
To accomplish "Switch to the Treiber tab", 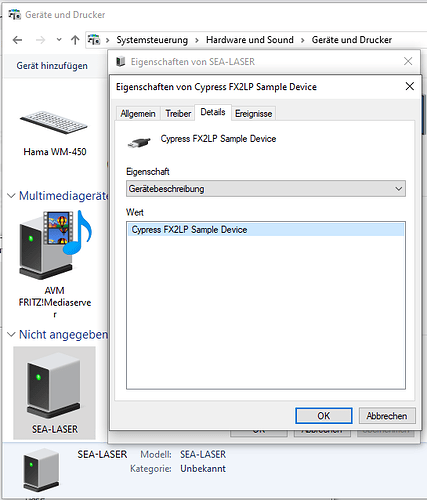I will pyautogui.click(x=178, y=114).
